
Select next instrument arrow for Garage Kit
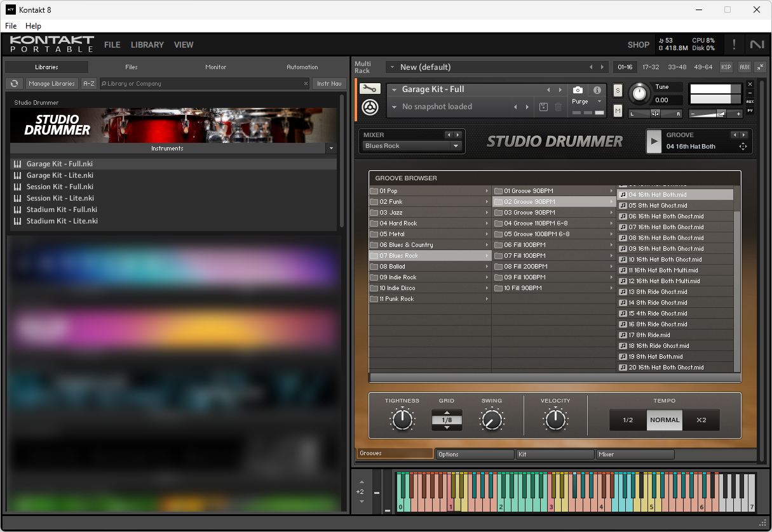click(x=560, y=90)
